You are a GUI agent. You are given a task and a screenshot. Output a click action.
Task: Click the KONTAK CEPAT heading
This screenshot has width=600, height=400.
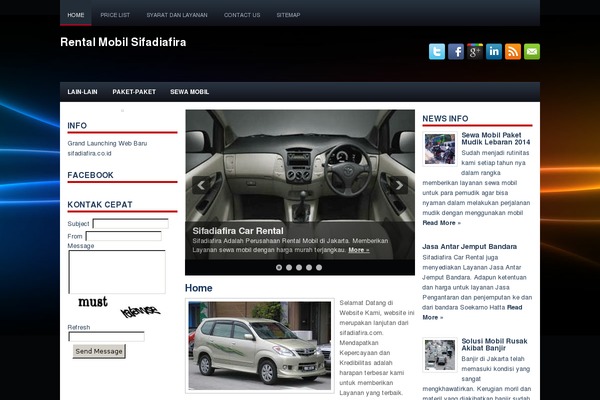tap(100, 204)
